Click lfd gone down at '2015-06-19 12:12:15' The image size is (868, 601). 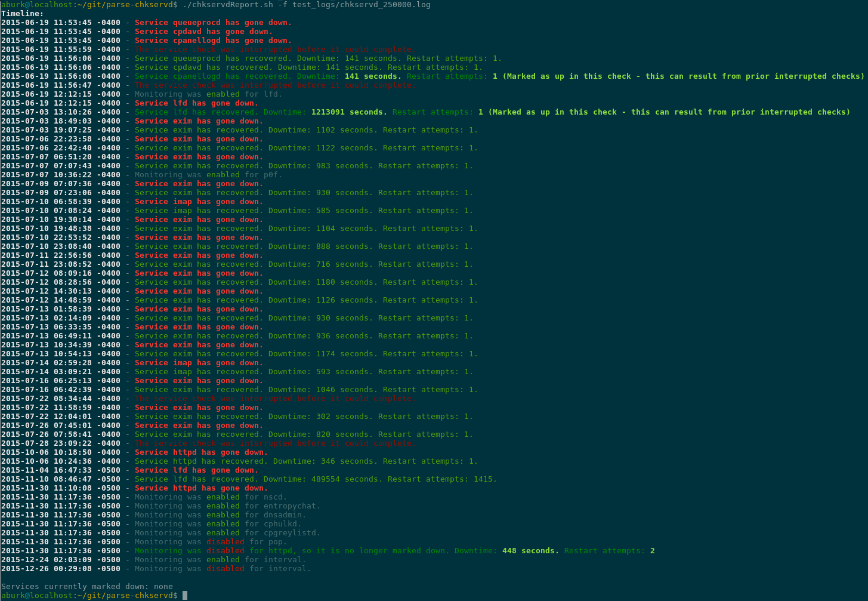pos(197,103)
